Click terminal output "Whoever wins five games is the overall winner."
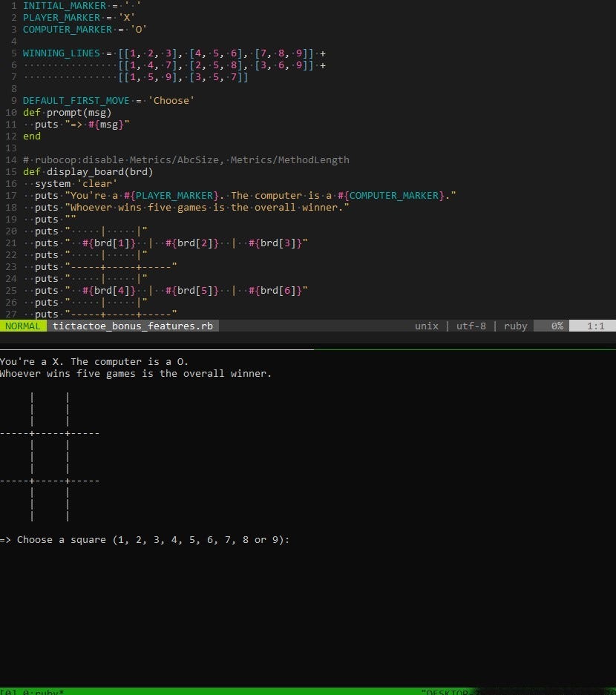Viewport: 616px width, 695px height. (136, 374)
